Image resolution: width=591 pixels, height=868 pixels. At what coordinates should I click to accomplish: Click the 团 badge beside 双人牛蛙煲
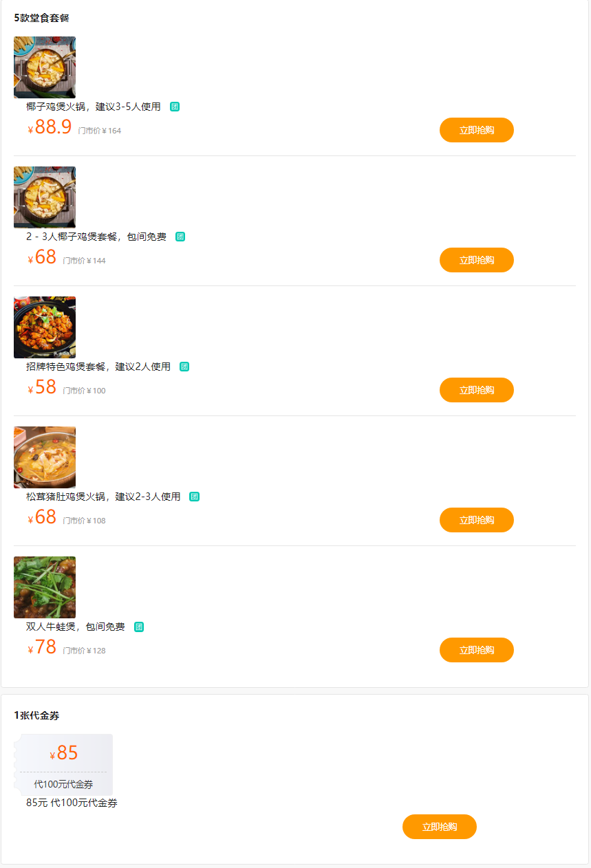point(139,627)
